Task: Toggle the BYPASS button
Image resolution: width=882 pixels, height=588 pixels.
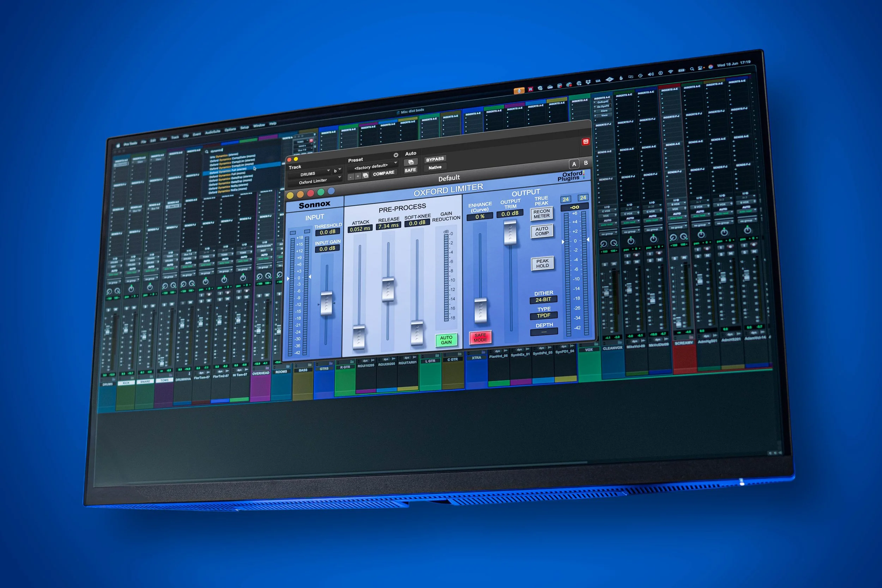Action: click(x=435, y=159)
